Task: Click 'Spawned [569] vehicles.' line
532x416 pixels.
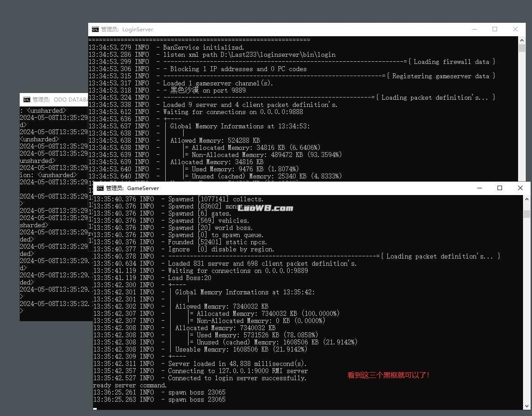Action: (171, 221)
